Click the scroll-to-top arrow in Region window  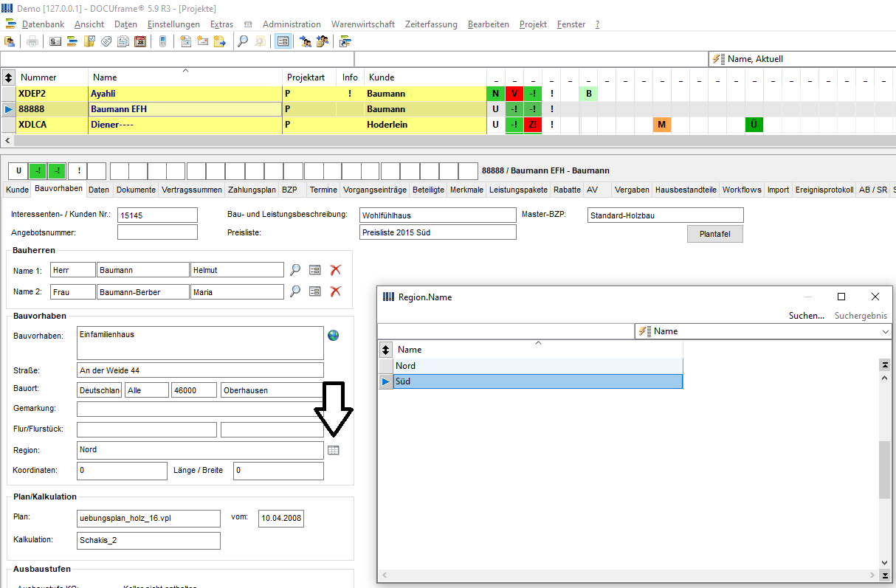coord(884,365)
